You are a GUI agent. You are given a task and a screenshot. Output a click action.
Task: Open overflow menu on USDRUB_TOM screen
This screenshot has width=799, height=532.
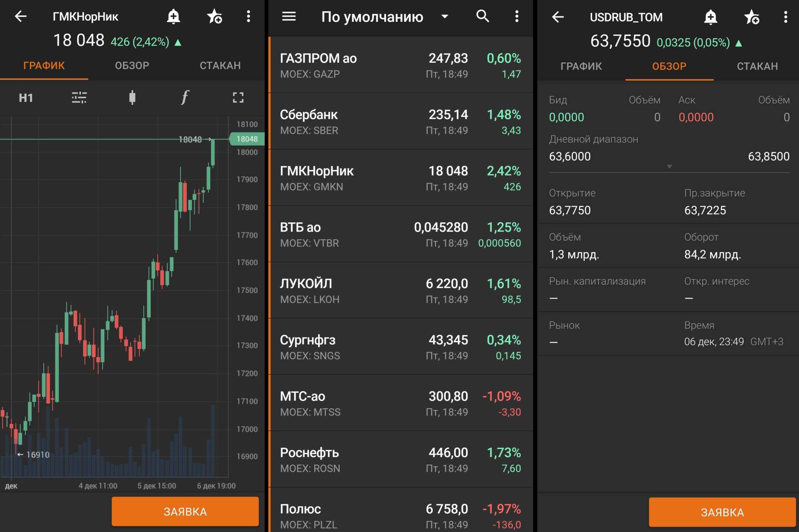[x=786, y=17]
